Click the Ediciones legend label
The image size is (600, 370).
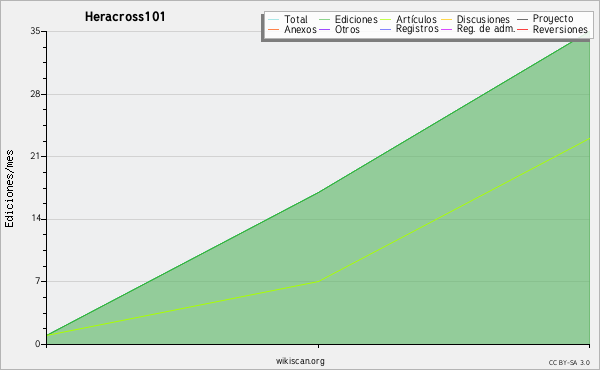point(356,19)
